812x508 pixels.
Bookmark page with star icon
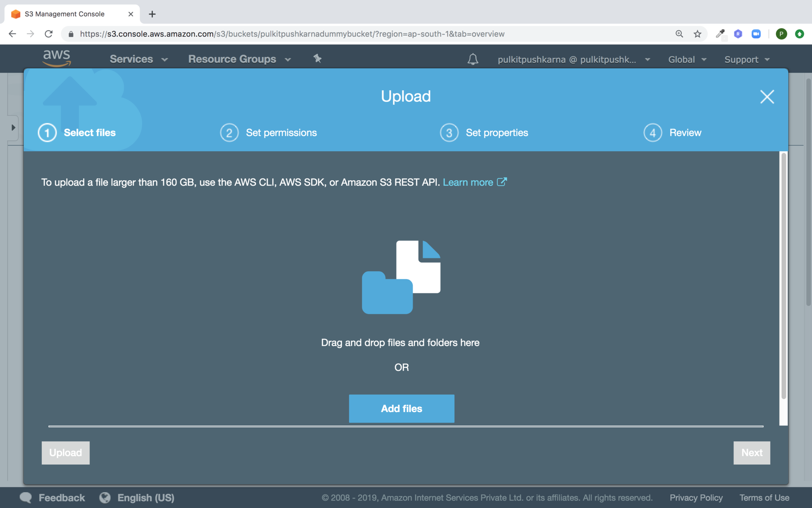pos(697,34)
